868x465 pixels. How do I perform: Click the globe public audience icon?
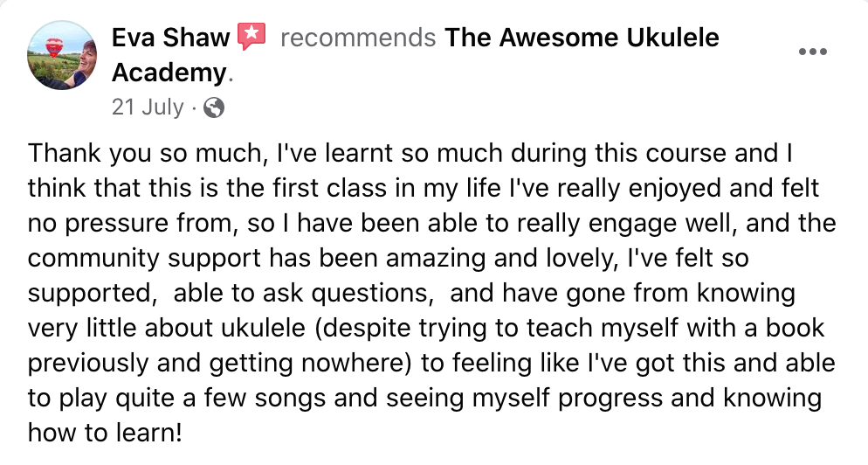[x=214, y=108]
